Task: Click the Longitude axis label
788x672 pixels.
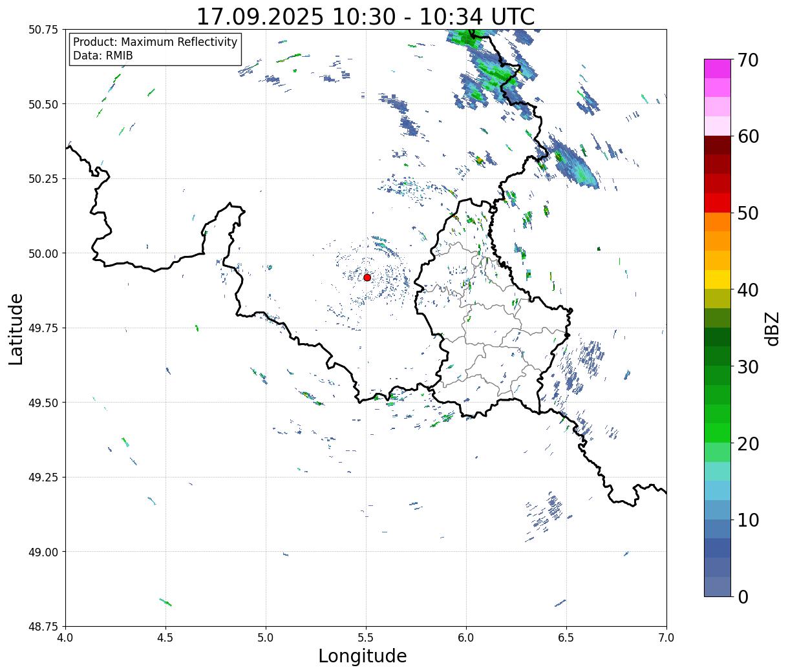Action: click(363, 656)
